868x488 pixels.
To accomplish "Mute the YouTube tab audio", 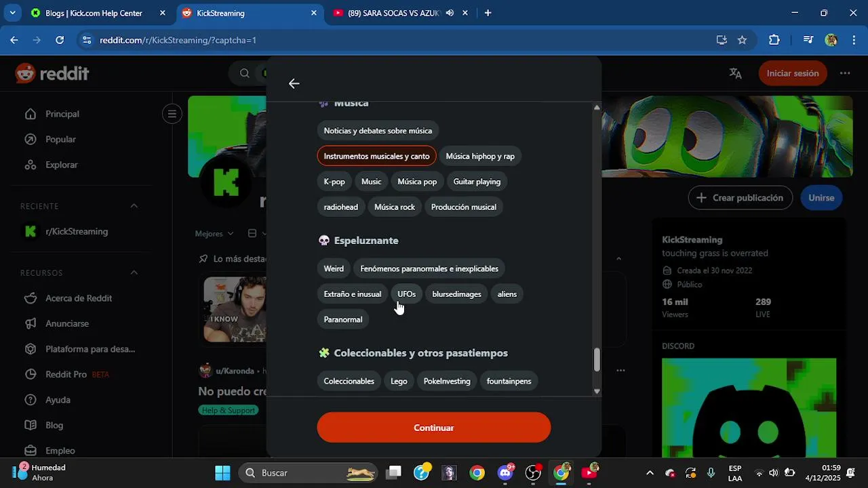I will [450, 13].
